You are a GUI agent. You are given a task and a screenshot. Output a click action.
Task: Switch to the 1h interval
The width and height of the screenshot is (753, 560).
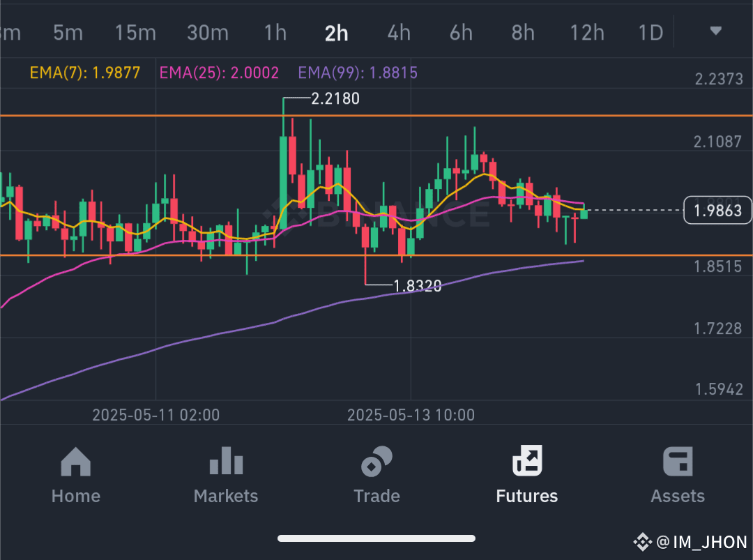click(x=275, y=33)
